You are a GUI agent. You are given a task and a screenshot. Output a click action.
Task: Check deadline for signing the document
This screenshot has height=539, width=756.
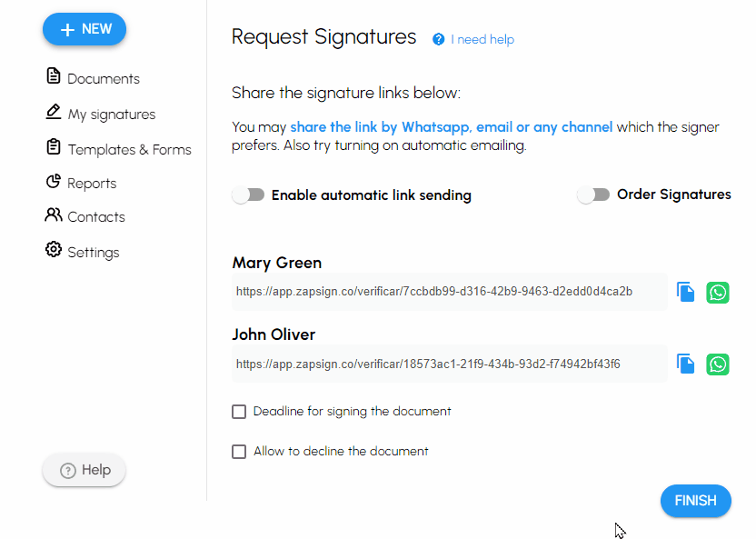point(239,411)
